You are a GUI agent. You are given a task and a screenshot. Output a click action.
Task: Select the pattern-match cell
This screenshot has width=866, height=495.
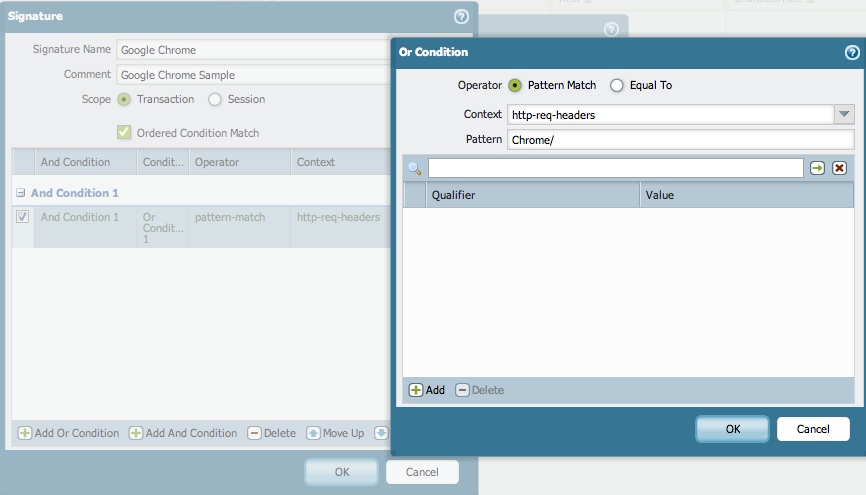[240, 227]
